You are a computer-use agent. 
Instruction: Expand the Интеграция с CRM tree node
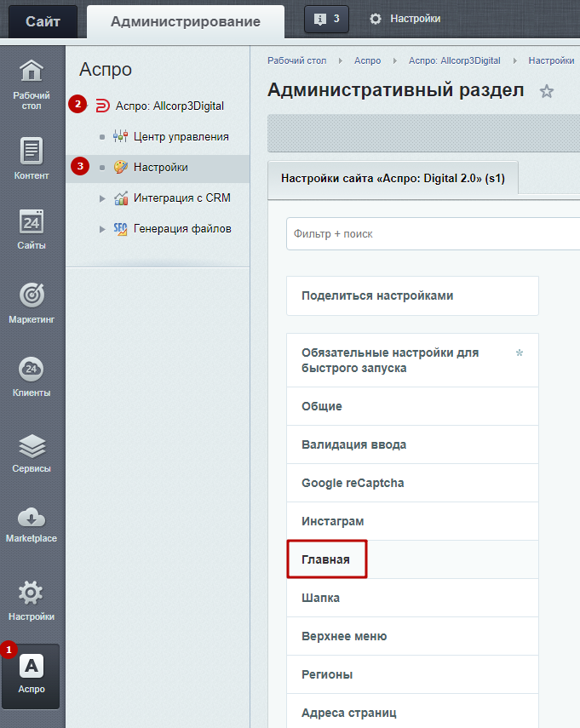(x=102, y=198)
